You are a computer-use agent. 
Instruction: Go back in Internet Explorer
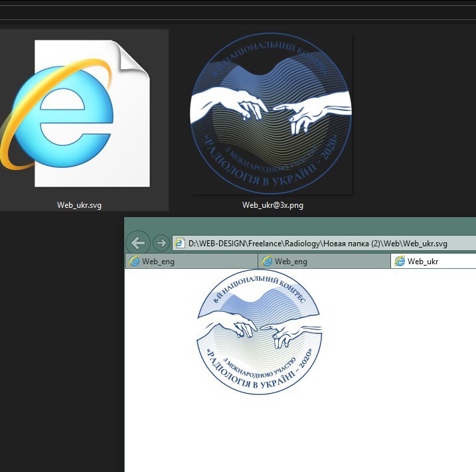[x=138, y=243]
